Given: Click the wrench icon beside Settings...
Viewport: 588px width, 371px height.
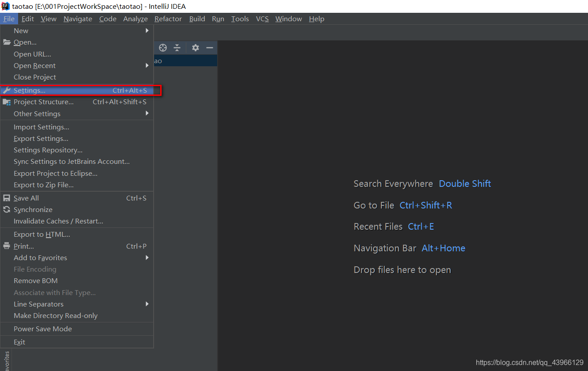Looking at the screenshot, I should tap(7, 90).
